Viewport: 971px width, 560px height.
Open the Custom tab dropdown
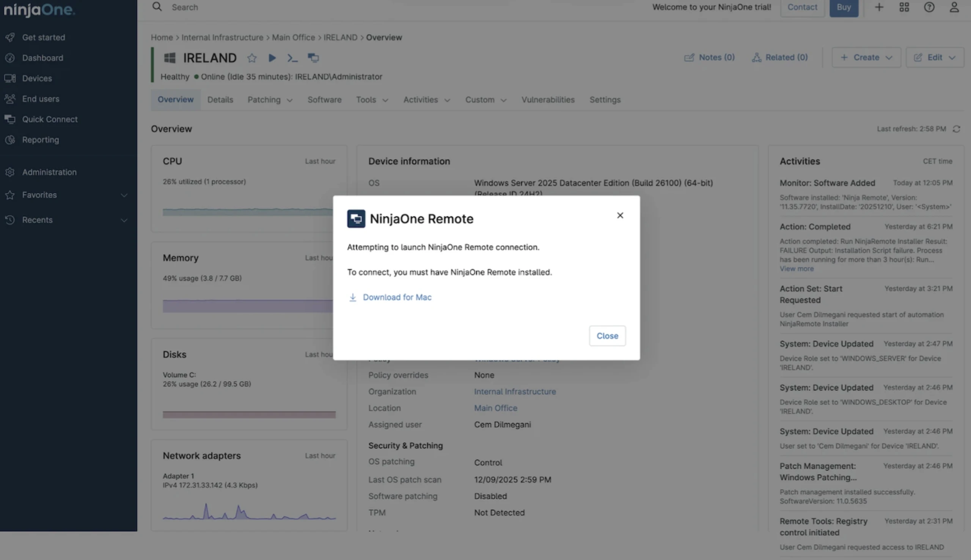pyautogui.click(x=485, y=100)
